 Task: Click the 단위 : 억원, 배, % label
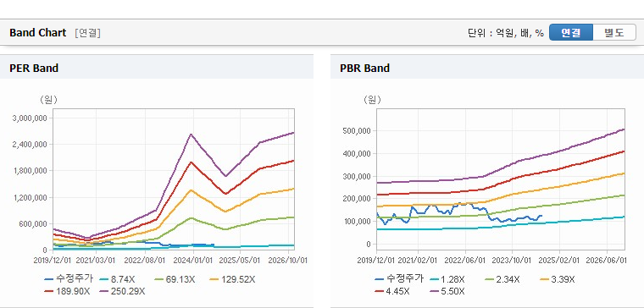(x=506, y=33)
